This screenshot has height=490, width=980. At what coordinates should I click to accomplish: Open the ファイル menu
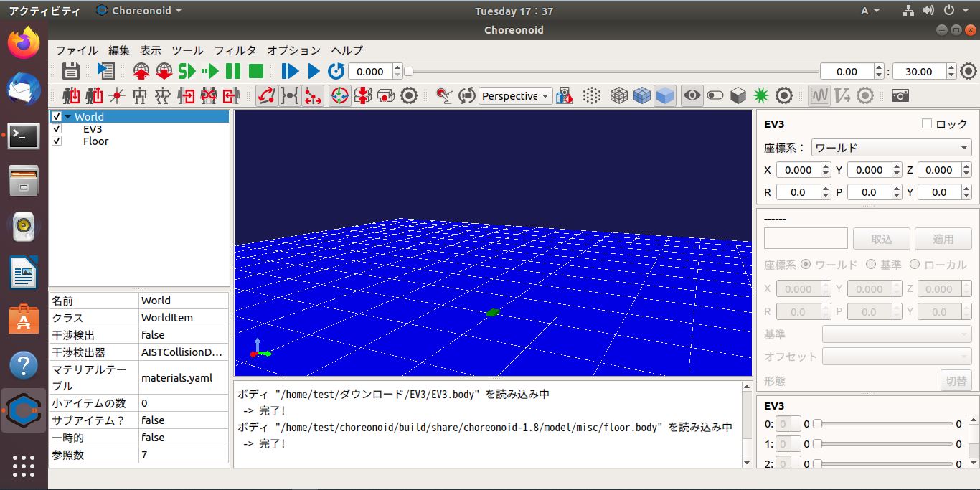coord(77,50)
